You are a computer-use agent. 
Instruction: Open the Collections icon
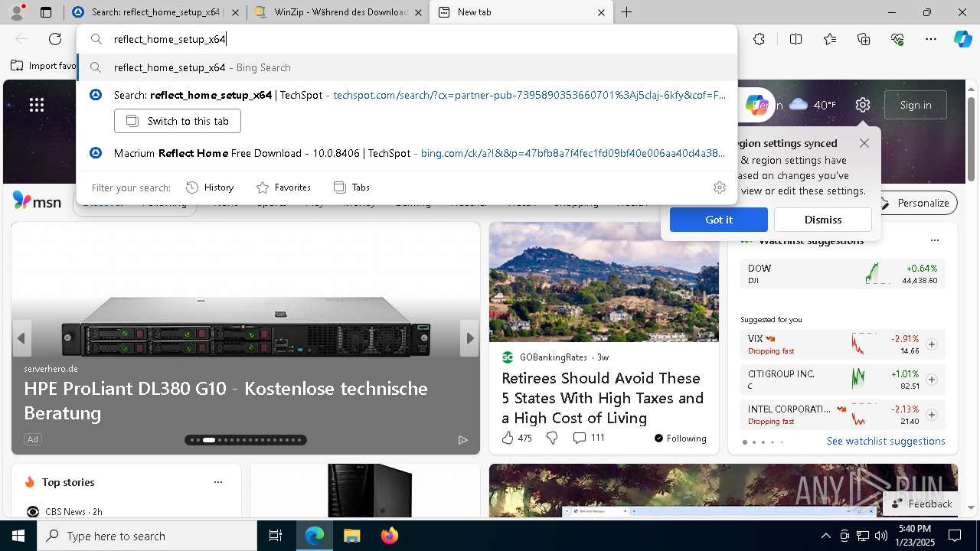864,39
